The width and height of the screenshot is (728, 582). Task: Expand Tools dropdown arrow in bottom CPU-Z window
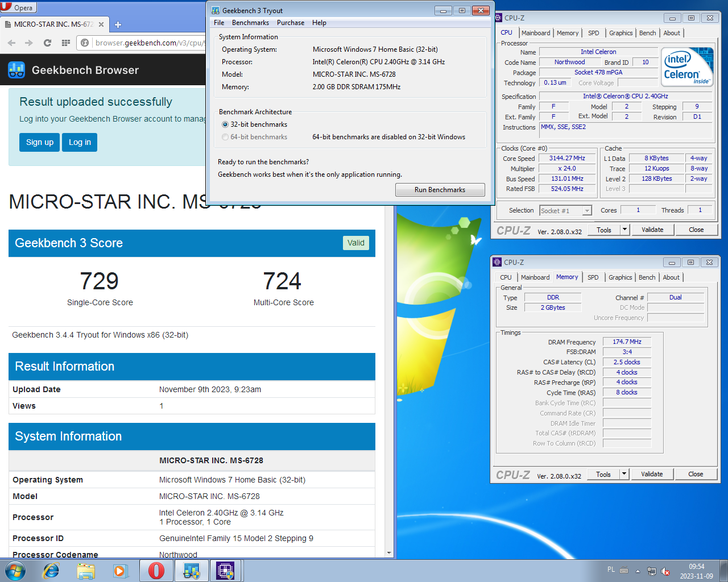[624, 474]
